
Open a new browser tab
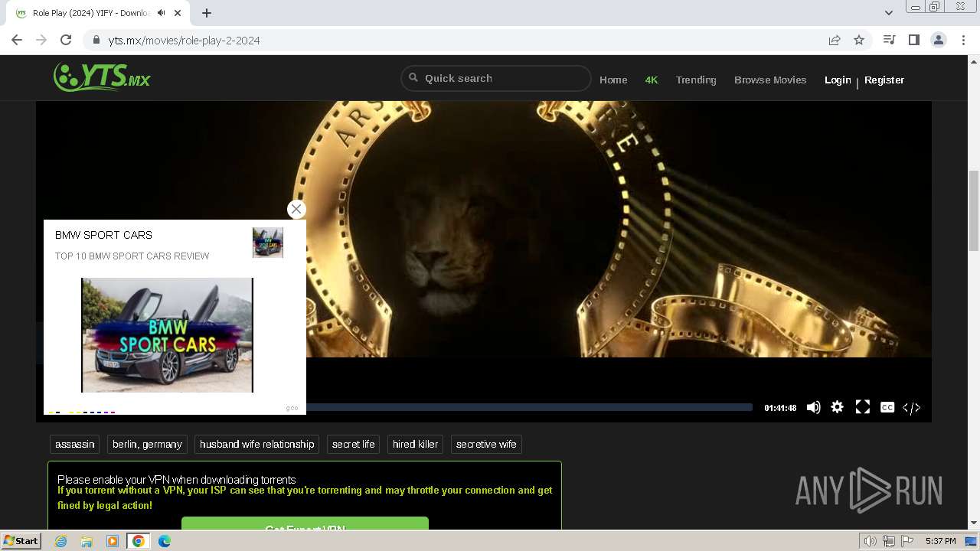(x=207, y=13)
